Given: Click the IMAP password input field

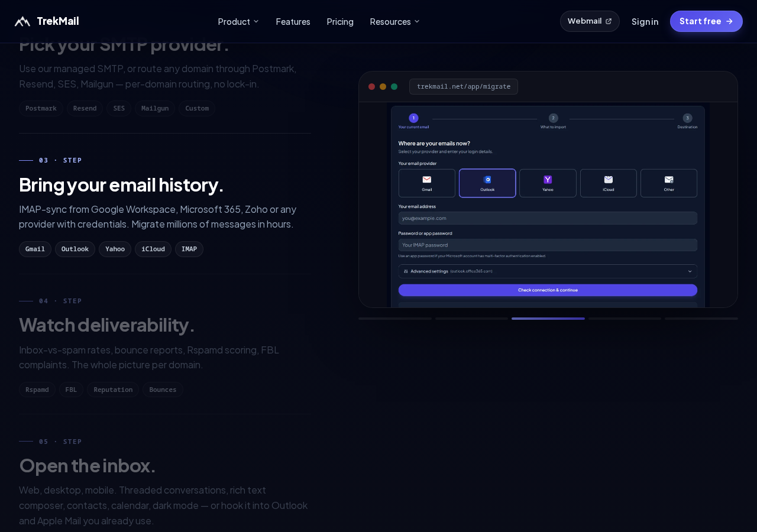Looking at the screenshot, I should pos(548,245).
